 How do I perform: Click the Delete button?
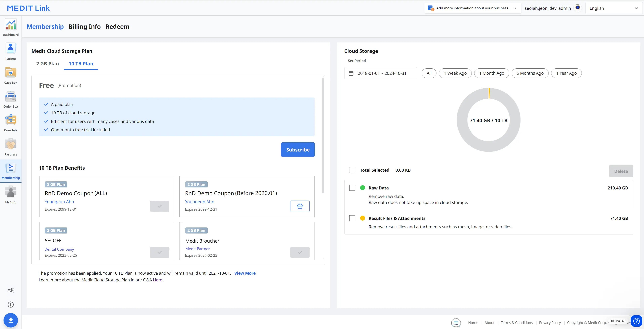[x=621, y=171]
